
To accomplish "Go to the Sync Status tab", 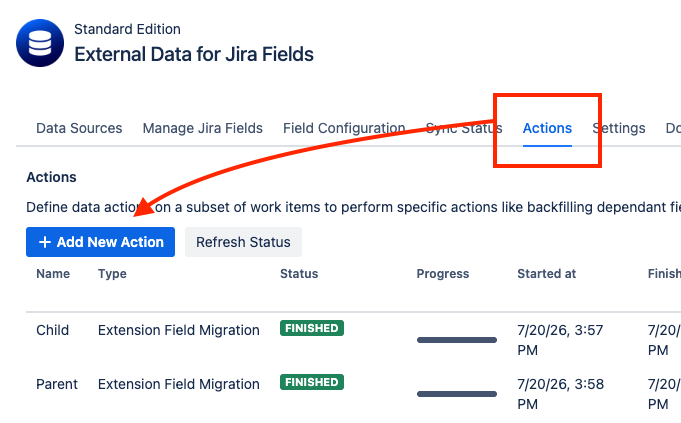I will click(464, 128).
